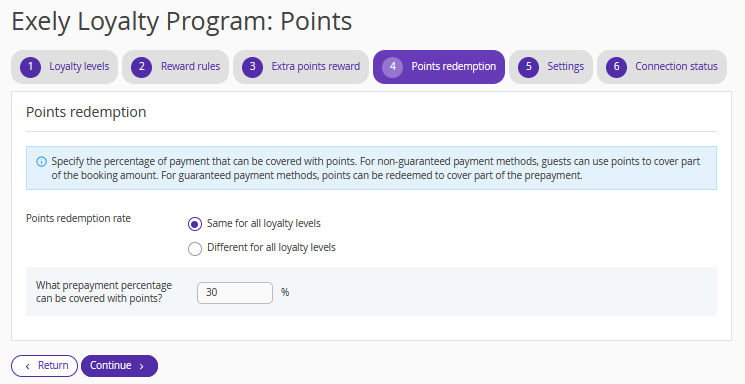The image size is (745, 384).
Task: Open the Loyalty levels tab
Action: click(65, 67)
